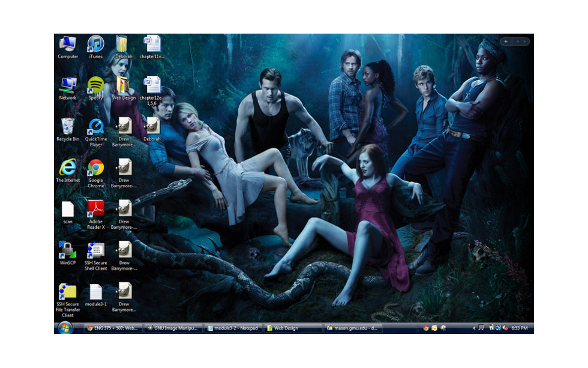Select Drew Barrymore file beside Google Chrome
Viewport: 588px width, 368px height.
[124, 173]
